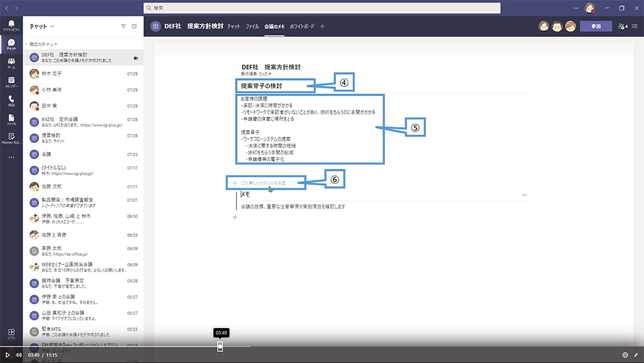Click the new chat compose icon
Screen dimensions: 644x363
point(134,26)
